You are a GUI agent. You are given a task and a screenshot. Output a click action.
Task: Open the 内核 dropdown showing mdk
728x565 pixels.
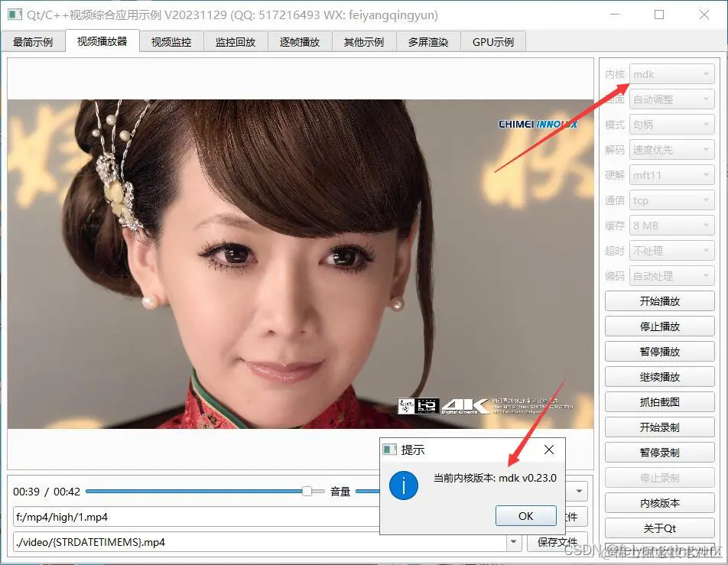coord(671,74)
